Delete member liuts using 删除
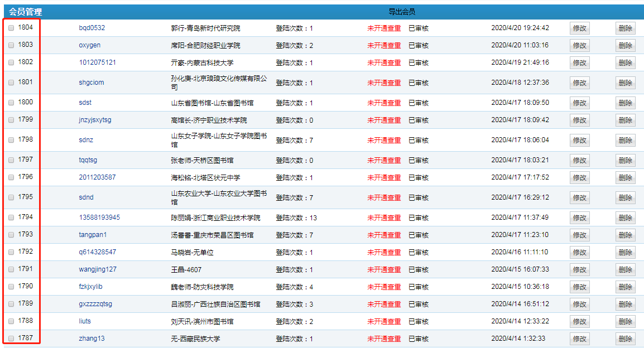Viewport: 644px width, 348px height. [625, 321]
